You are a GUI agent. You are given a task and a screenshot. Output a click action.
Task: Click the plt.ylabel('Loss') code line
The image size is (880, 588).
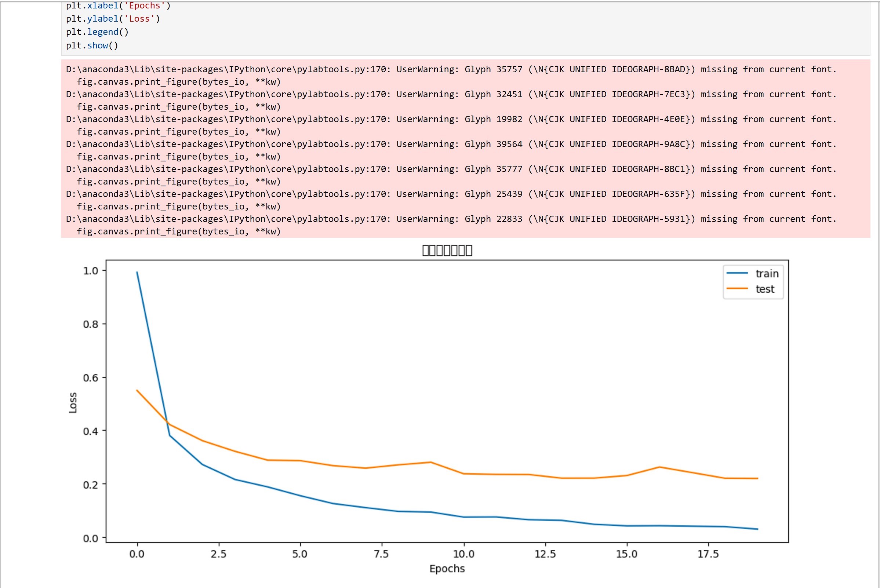click(x=113, y=19)
